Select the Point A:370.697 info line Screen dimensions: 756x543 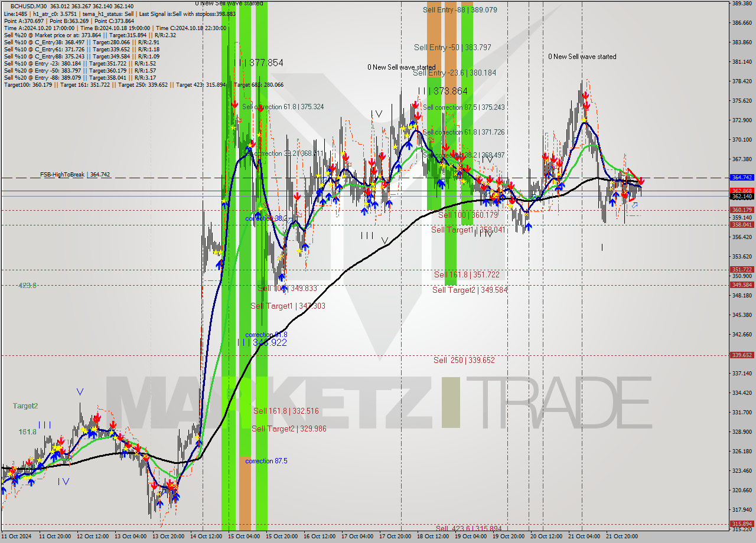(69, 21)
